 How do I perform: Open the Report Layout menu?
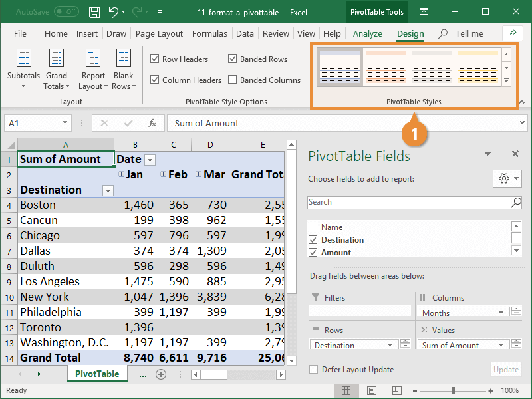[x=93, y=68]
